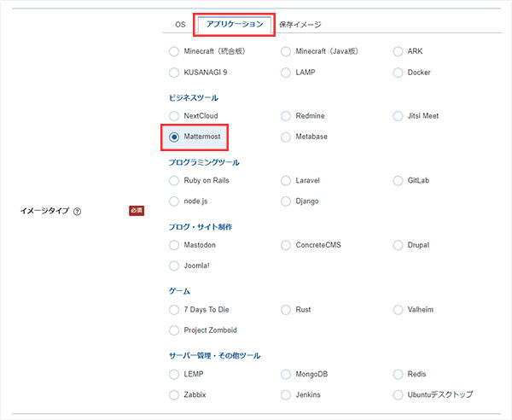Open the OS tab
Image resolution: width=512 pixels, height=420 pixels.
[x=180, y=25]
